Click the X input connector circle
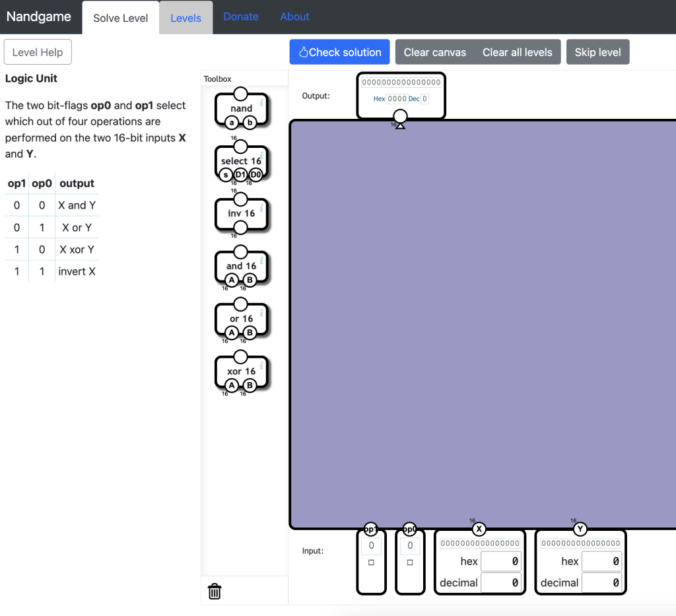 479,529
